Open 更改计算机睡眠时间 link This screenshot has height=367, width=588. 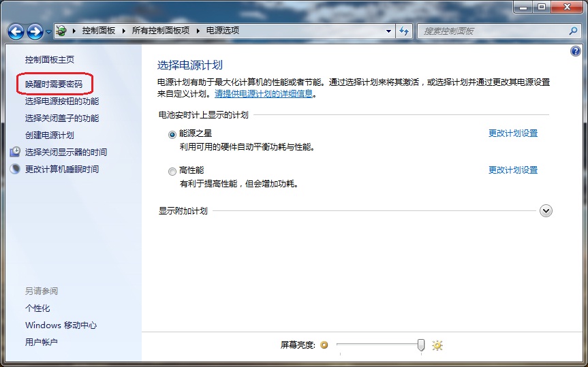(x=62, y=170)
